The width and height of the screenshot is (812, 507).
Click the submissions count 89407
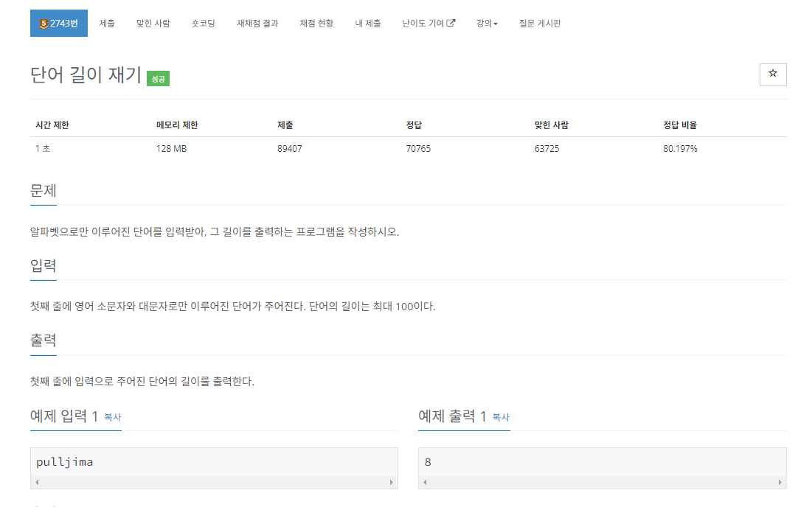[x=290, y=148]
